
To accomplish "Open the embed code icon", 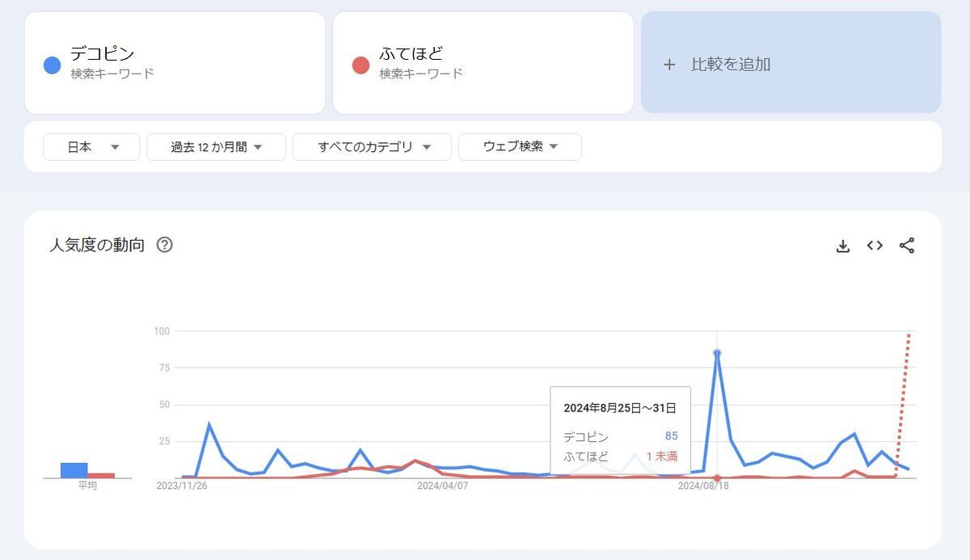I will click(875, 246).
